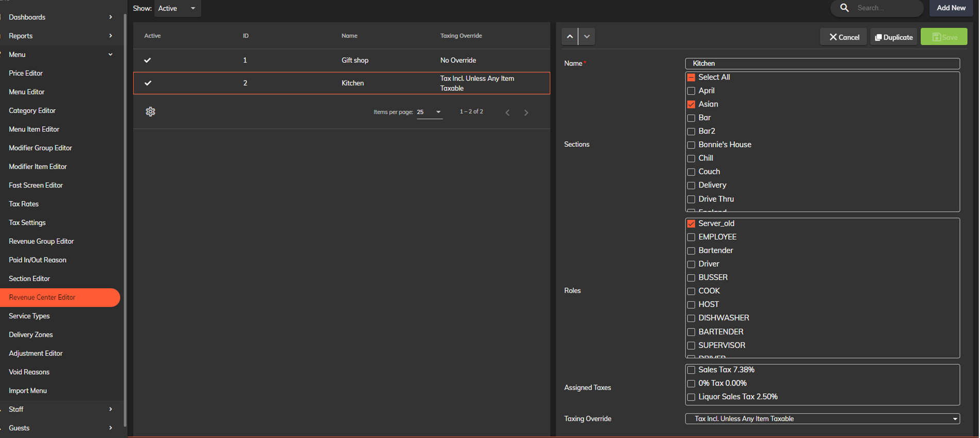980x438 pixels.
Task: Go to next record with down arrow
Action: coord(587,37)
